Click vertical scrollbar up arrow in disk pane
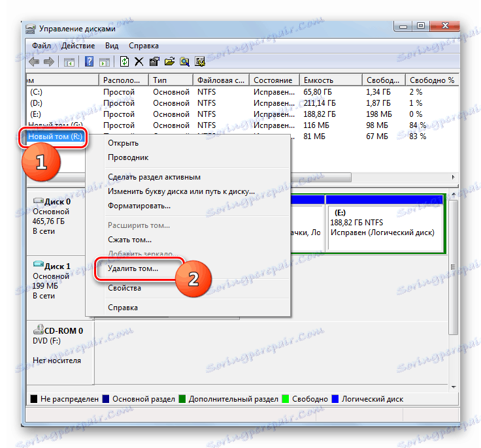Screen dimensions: 481x448 click(x=454, y=194)
